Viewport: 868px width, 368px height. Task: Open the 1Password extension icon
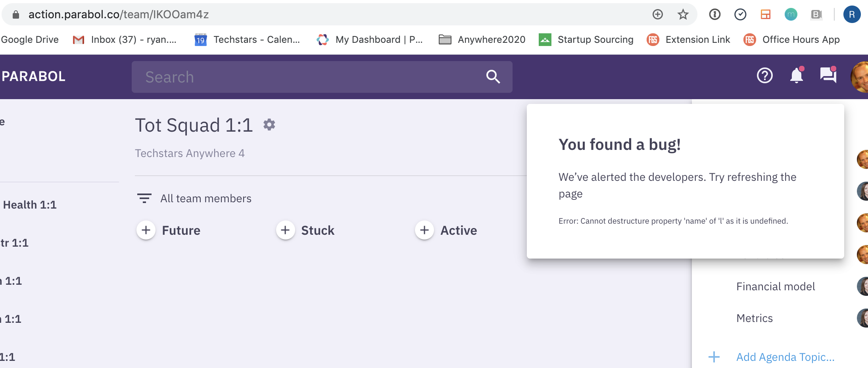[714, 14]
